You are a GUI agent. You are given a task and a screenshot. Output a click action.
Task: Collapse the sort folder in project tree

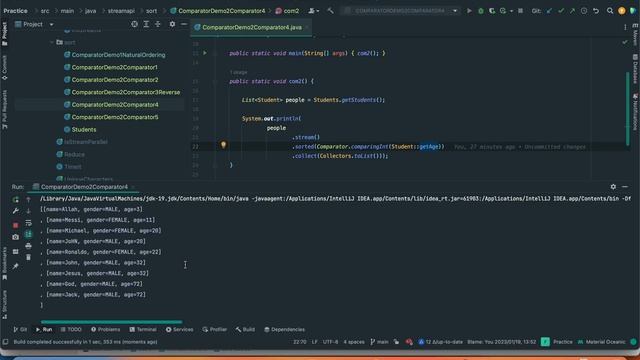click(x=52, y=42)
